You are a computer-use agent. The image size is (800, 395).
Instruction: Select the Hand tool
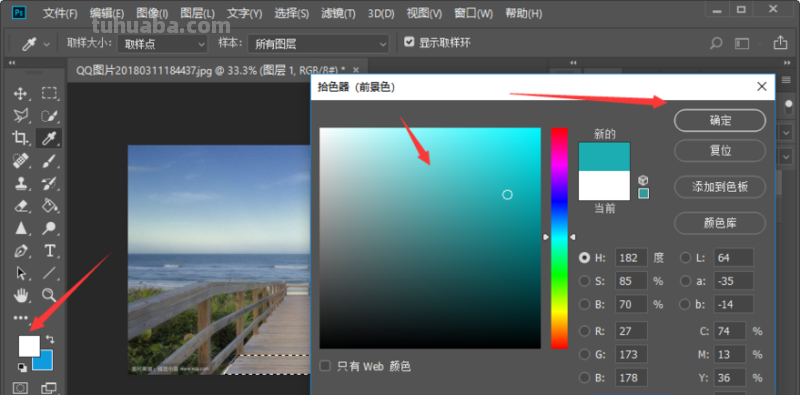(x=21, y=295)
